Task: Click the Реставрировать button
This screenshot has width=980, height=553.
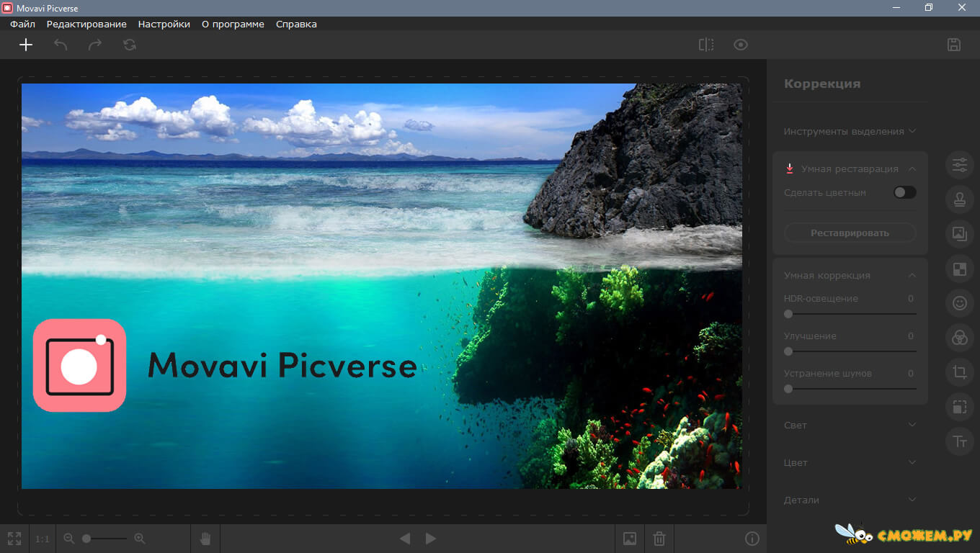Action: pyautogui.click(x=850, y=233)
